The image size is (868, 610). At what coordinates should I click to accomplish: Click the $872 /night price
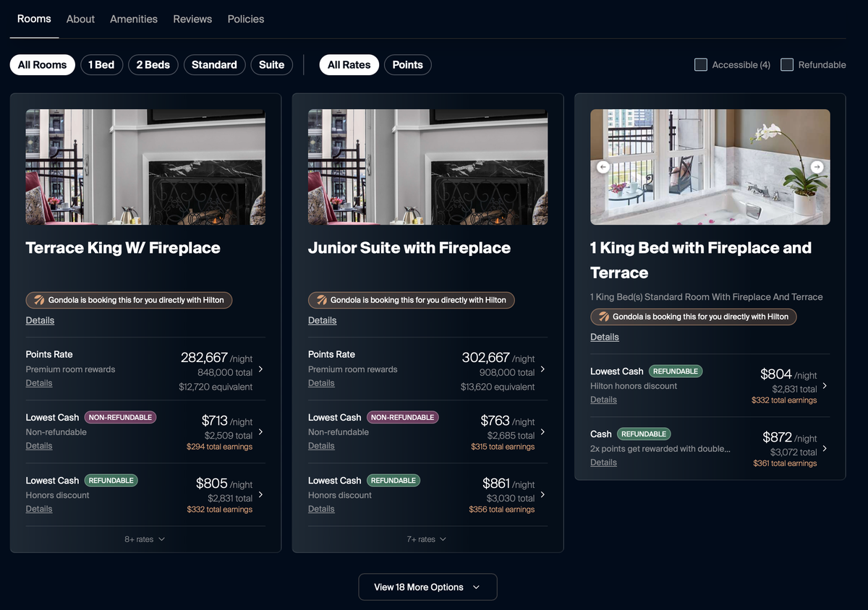point(790,437)
